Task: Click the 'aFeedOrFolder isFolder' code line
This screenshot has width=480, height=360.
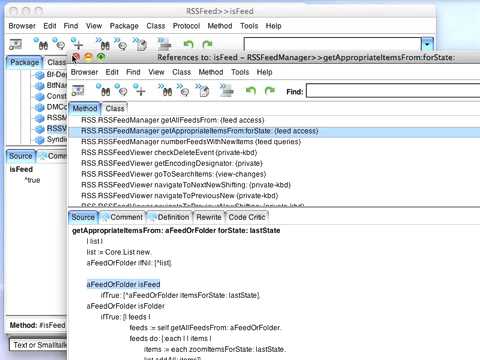Action: (126, 306)
